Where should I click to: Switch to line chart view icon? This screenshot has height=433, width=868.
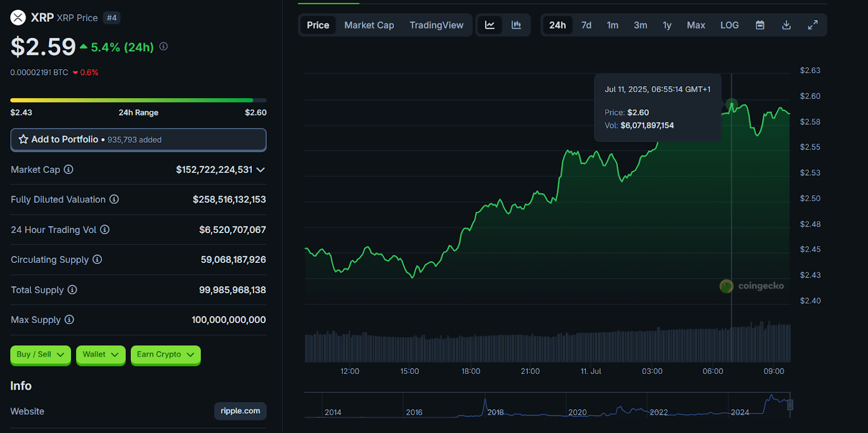490,25
